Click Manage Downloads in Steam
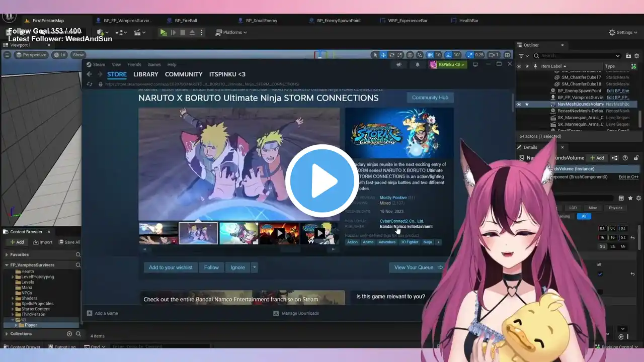Image resolution: width=644 pixels, height=362 pixels. 296,313
